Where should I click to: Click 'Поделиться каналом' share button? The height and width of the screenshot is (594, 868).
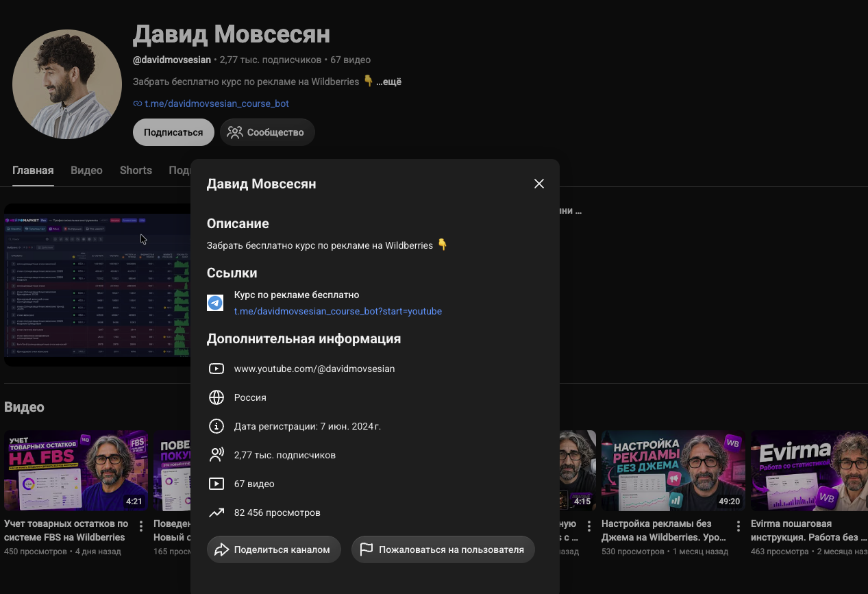274,549
